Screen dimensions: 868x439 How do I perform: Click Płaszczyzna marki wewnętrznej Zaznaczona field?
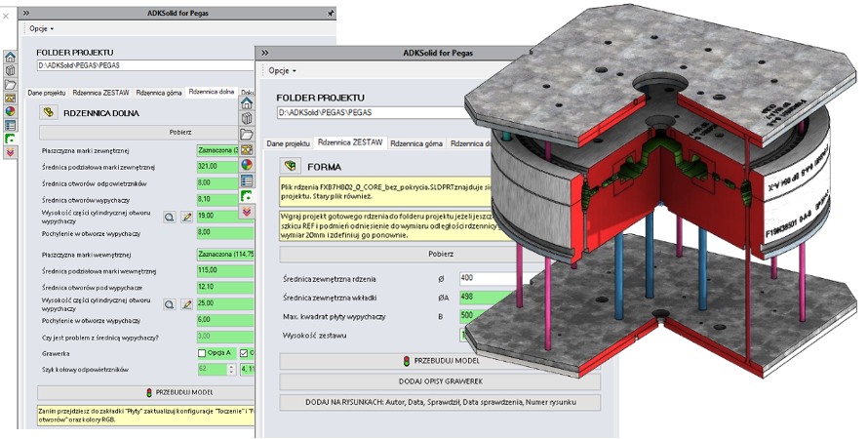tap(225, 255)
